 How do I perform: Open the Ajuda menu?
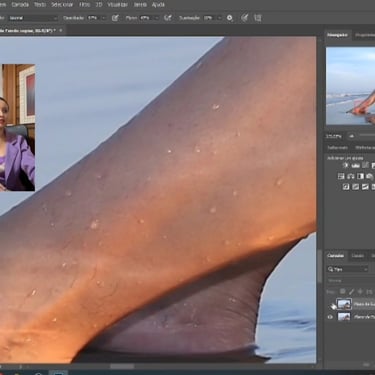[x=158, y=5]
